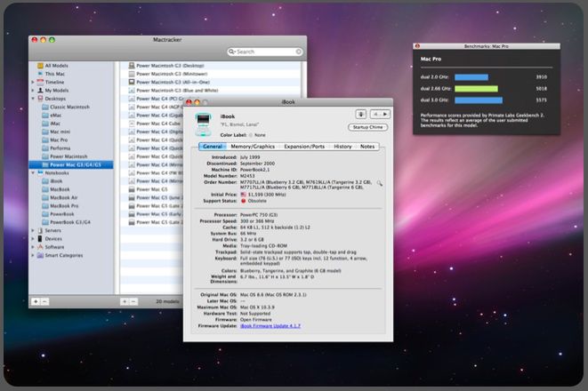This screenshot has height=391, width=588.
Task: Close the Benchmarks: Mac Pro window
Action: click(417, 46)
